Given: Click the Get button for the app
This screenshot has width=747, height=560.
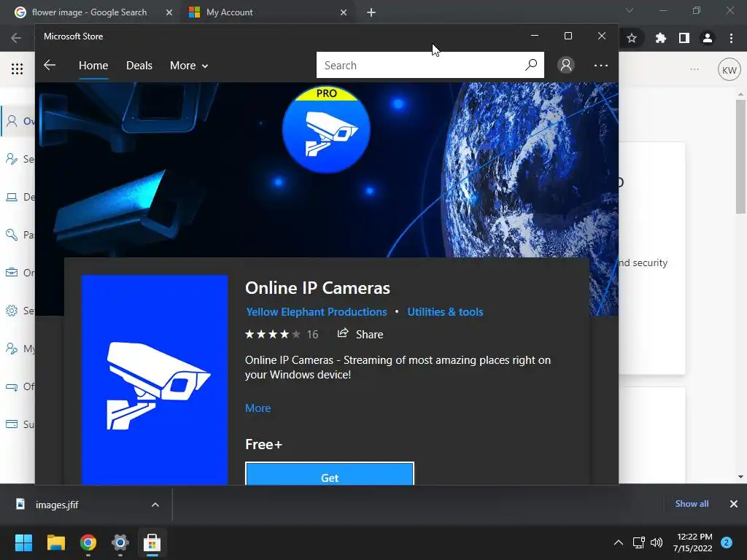Looking at the screenshot, I should (330, 474).
